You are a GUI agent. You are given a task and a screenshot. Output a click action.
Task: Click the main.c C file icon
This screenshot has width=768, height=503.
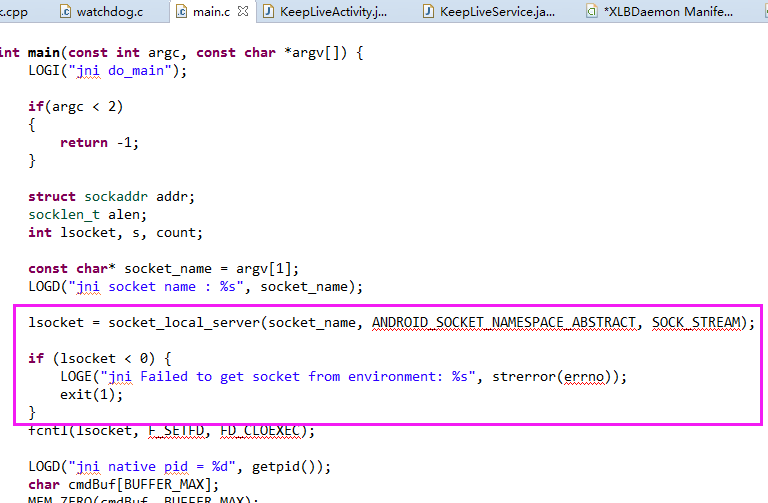point(181,12)
